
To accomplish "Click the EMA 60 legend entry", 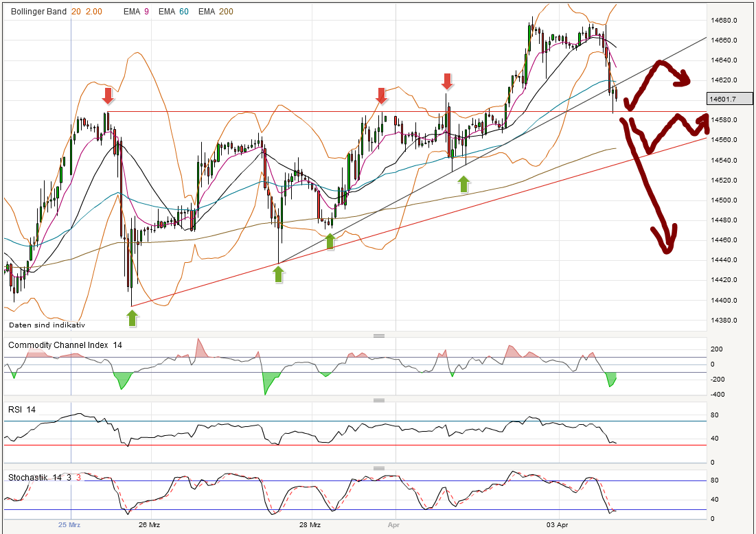I will pyautogui.click(x=174, y=12).
